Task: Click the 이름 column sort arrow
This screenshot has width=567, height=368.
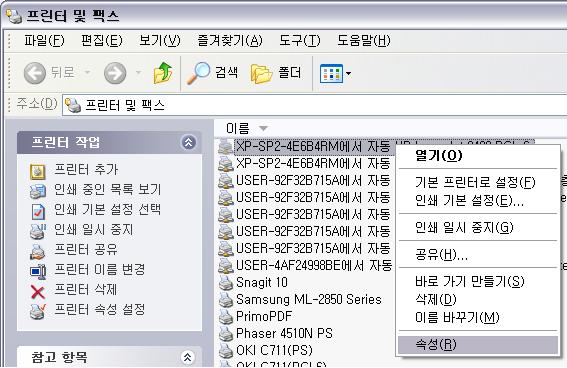Action: point(264,128)
